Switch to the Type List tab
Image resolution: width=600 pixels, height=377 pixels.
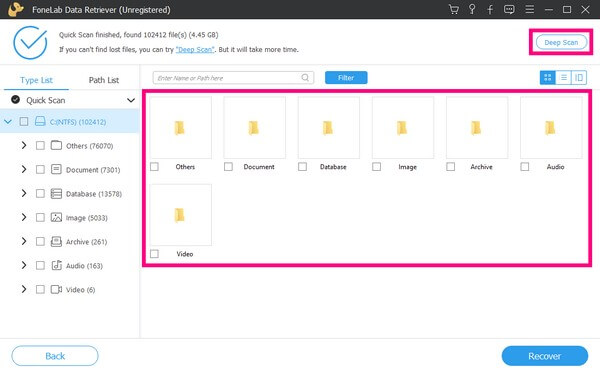pyautogui.click(x=36, y=80)
